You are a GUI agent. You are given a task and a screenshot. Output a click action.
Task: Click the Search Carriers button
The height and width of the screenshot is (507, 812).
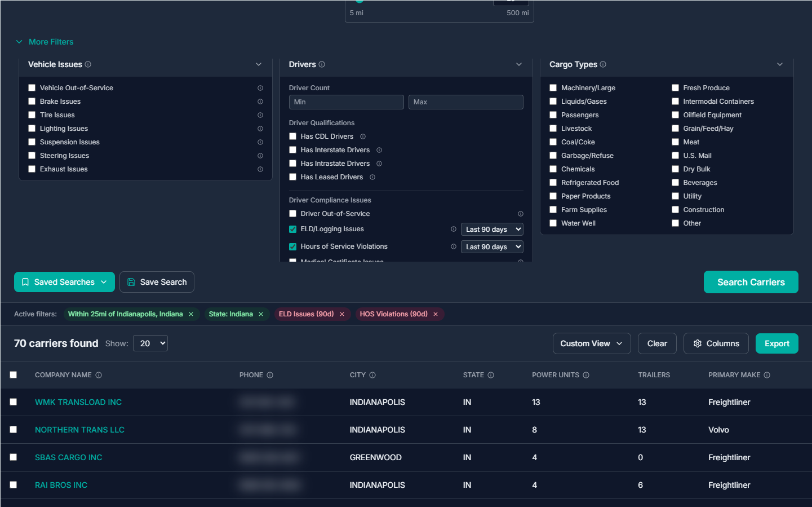point(751,282)
